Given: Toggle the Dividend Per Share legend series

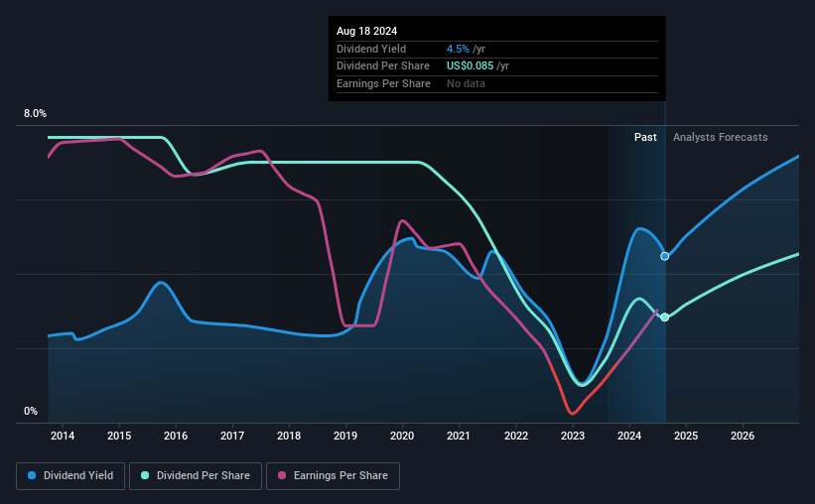Looking at the screenshot, I should [196, 476].
